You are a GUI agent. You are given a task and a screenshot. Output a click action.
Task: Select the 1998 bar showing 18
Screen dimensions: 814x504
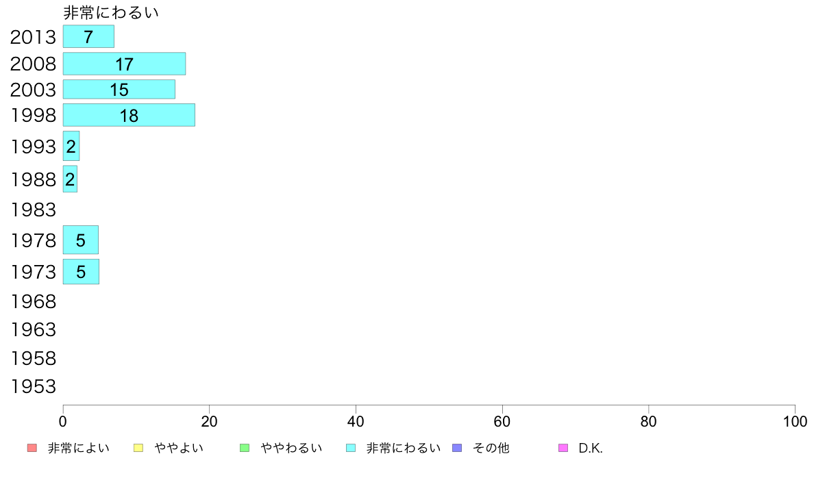pos(129,116)
